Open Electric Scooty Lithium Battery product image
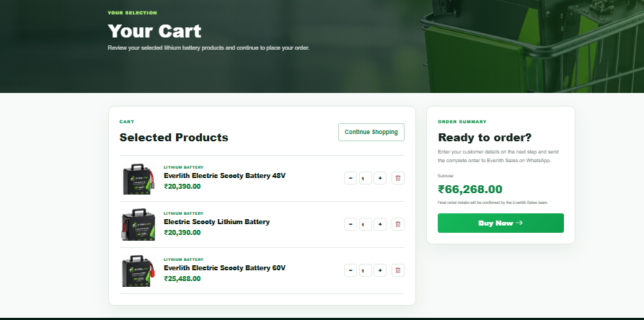644x320 pixels. tap(138, 224)
